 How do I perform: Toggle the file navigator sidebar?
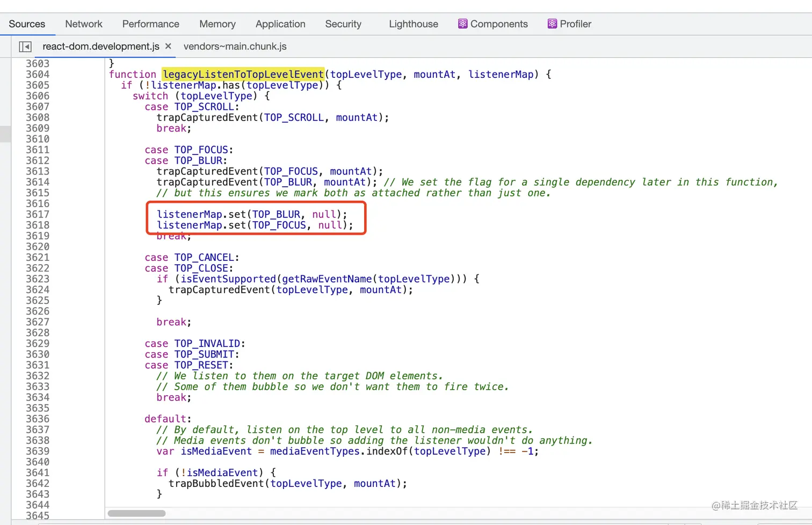pyautogui.click(x=25, y=47)
